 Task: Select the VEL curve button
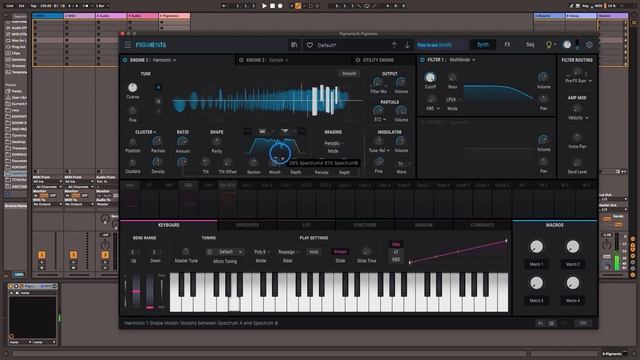coord(396,244)
